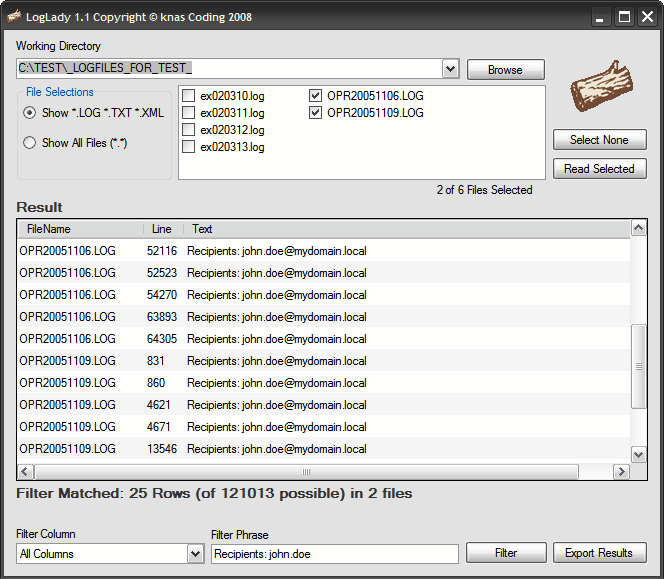
Task: Click the horizontal scroll right arrow
Action: click(622, 471)
